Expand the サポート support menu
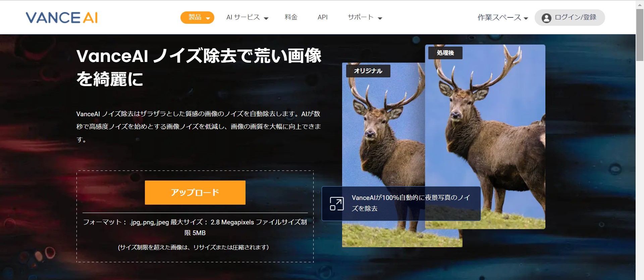 click(365, 17)
